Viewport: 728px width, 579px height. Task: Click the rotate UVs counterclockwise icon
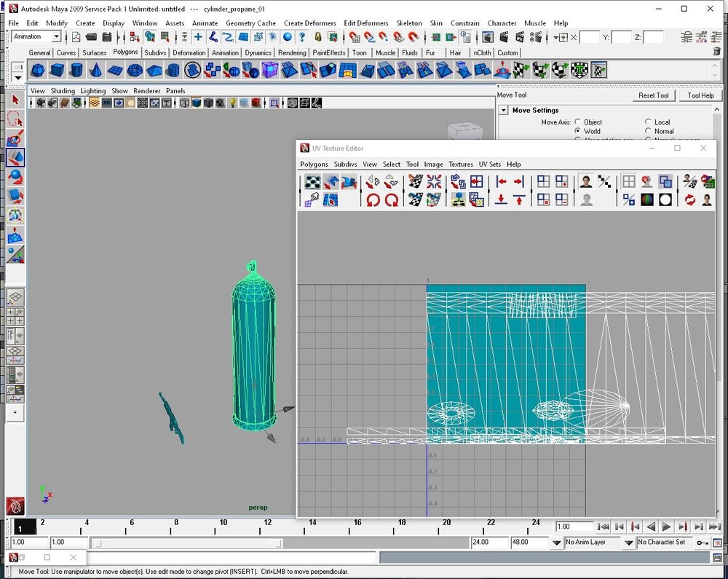point(373,199)
